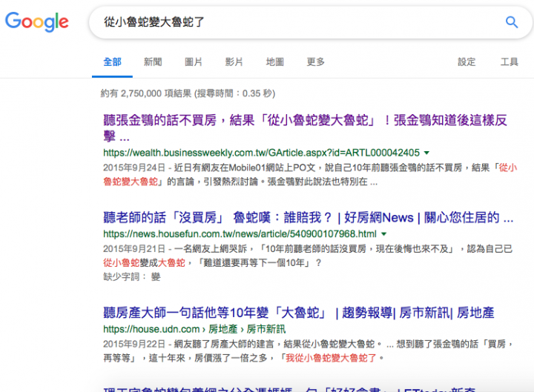Switch to the 新聞 tab

coord(153,62)
